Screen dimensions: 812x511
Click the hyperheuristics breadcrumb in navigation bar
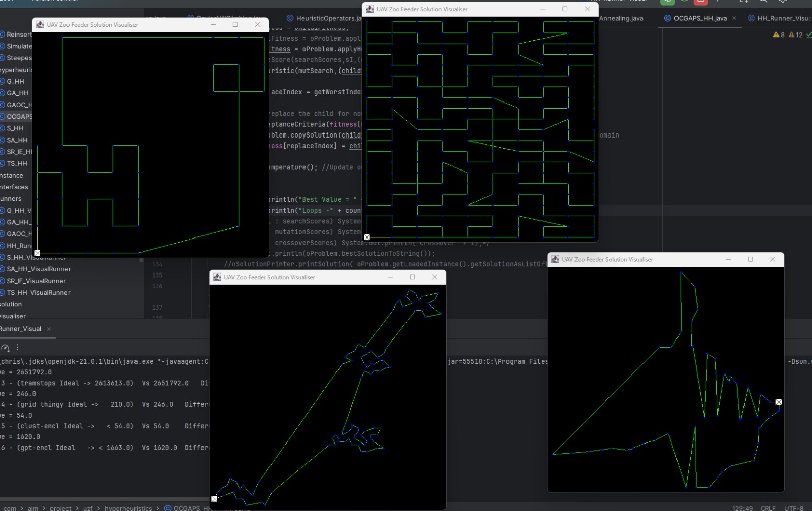click(x=128, y=508)
